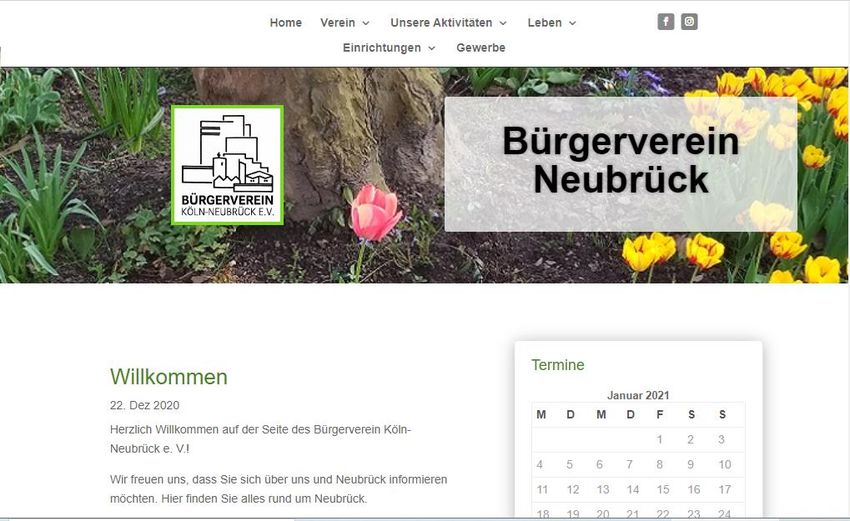The height and width of the screenshot is (521, 850).
Task: Select calendar day 9
Action: pos(691,465)
